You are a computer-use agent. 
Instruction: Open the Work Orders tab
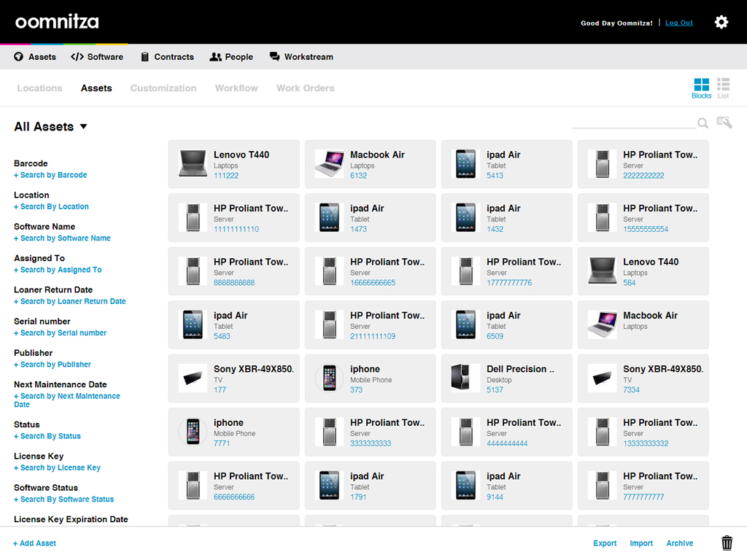[305, 88]
